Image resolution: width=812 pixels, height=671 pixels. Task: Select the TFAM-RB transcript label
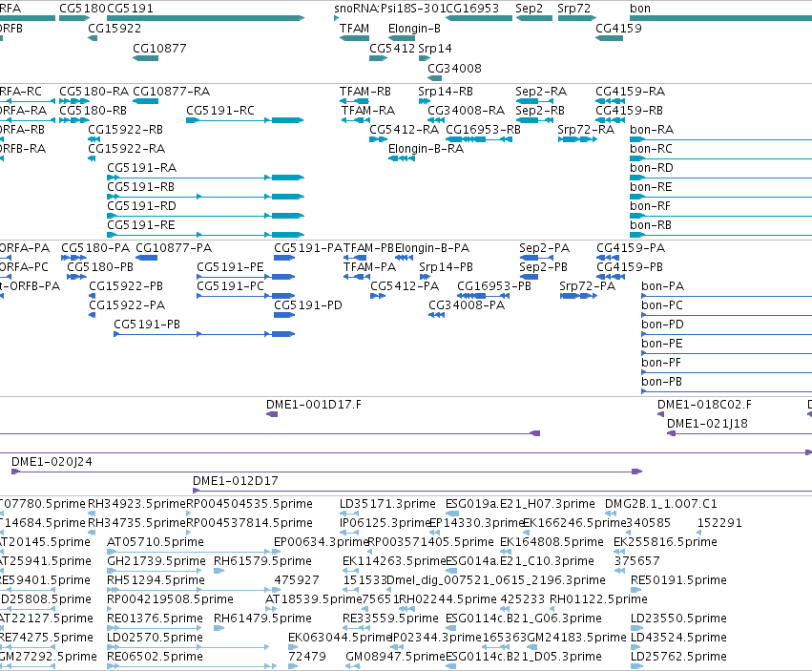coord(365,92)
